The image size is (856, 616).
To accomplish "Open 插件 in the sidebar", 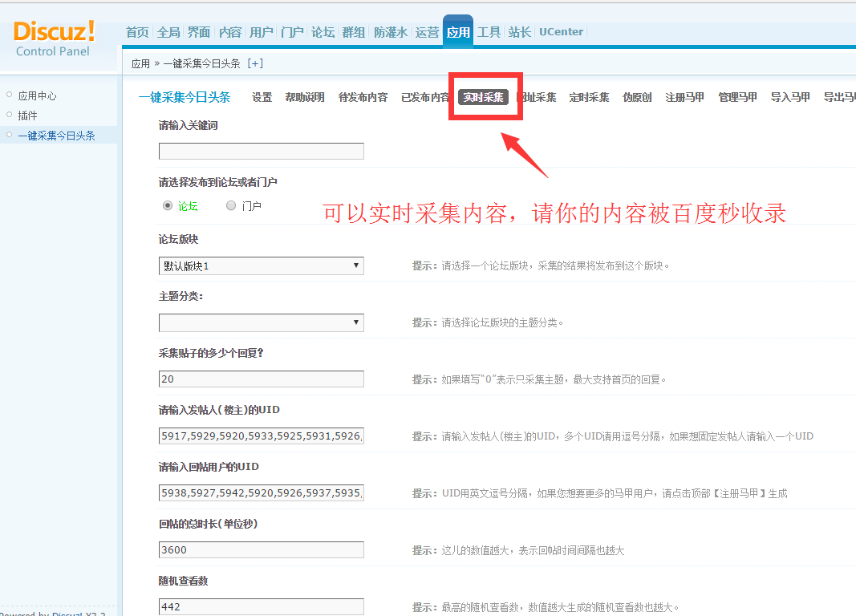I will (27, 115).
